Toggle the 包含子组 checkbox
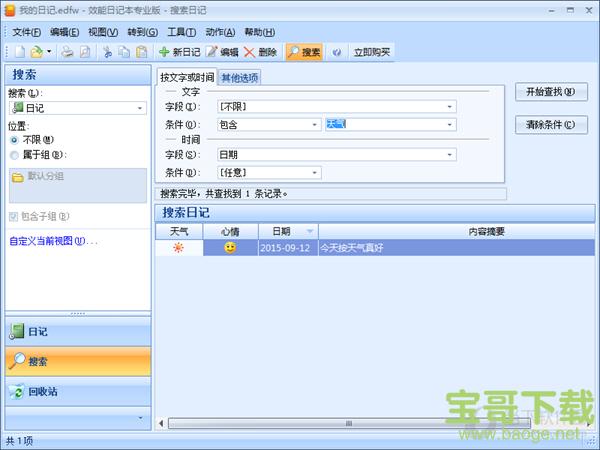 click(x=14, y=216)
